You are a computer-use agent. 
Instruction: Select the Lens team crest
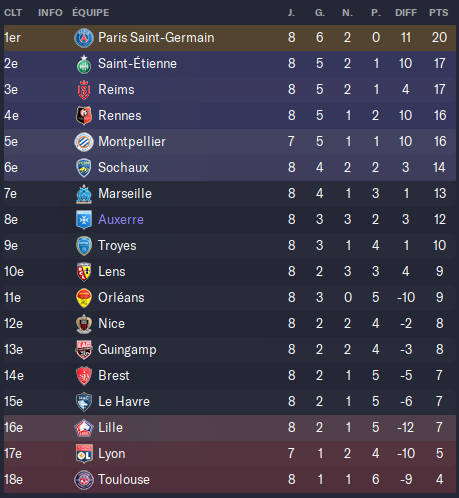coord(84,272)
